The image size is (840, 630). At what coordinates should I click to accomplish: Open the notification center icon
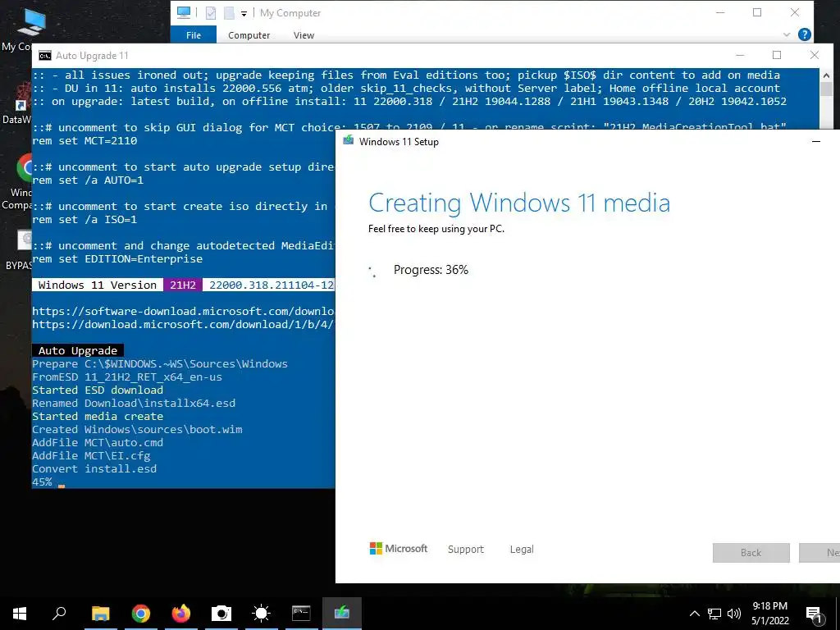click(x=814, y=614)
